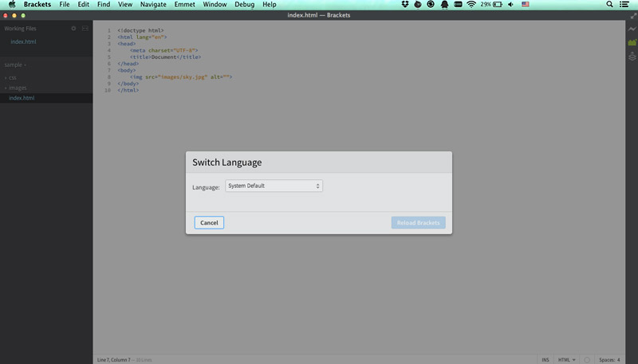
Task: Click the volume speaker icon
Action: pos(510,5)
